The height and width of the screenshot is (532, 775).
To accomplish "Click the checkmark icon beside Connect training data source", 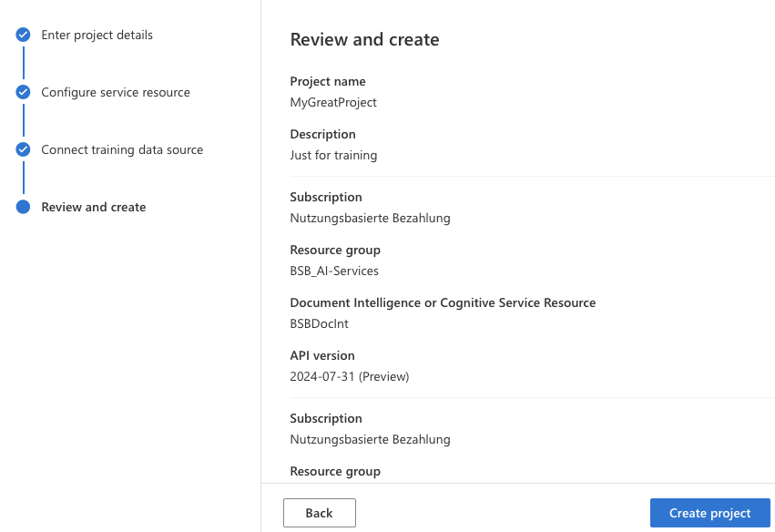I will pos(24,150).
